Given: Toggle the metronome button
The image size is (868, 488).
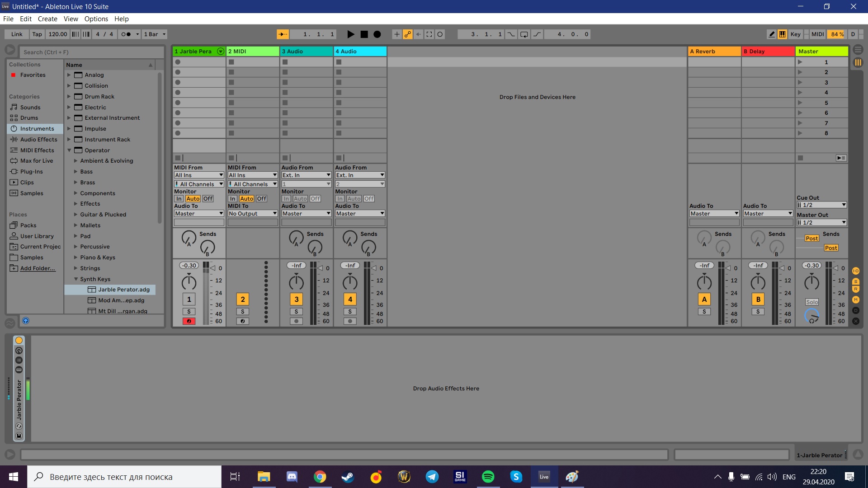Looking at the screenshot, I should coord(127,34).
